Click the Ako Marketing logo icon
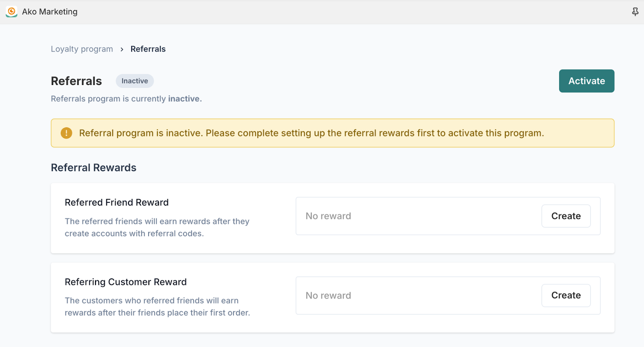This screenshot has height=347, width=644. (x=12, y=12)
